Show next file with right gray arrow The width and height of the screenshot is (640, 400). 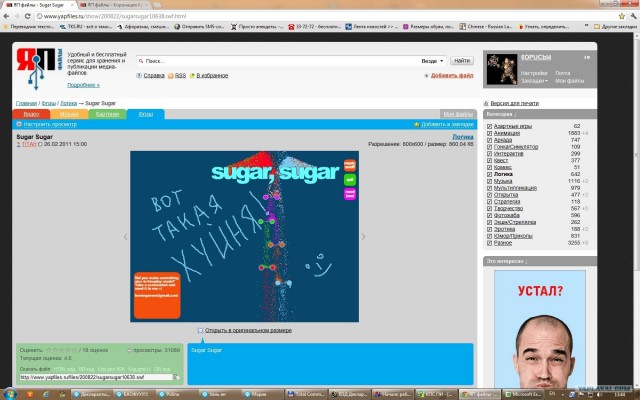tap(363, 237)
